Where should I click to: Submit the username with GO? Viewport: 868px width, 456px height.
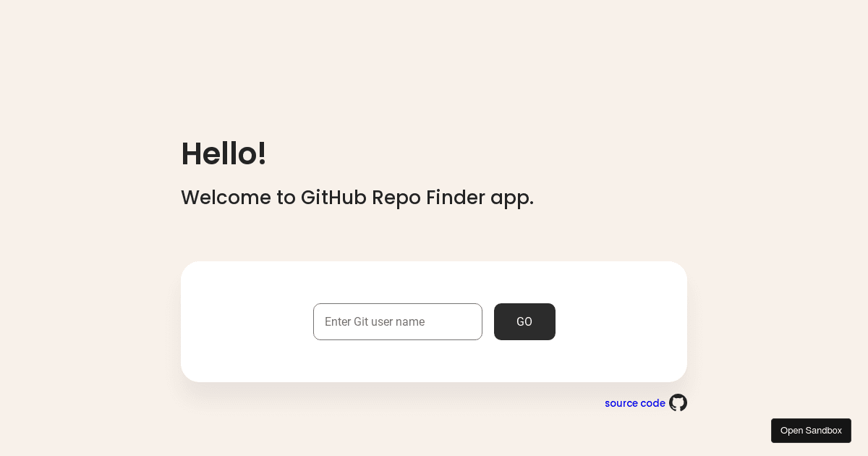(524, 321)
